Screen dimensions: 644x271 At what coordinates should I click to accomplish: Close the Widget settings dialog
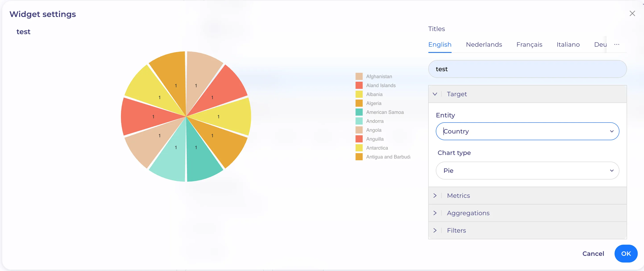coord(632,13)
